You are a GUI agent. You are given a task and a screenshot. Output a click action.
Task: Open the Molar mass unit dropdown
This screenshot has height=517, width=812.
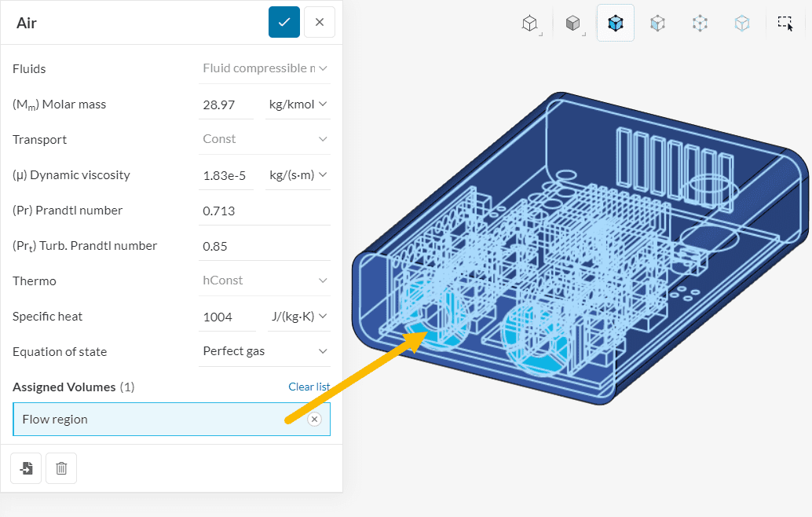point(298,104)
